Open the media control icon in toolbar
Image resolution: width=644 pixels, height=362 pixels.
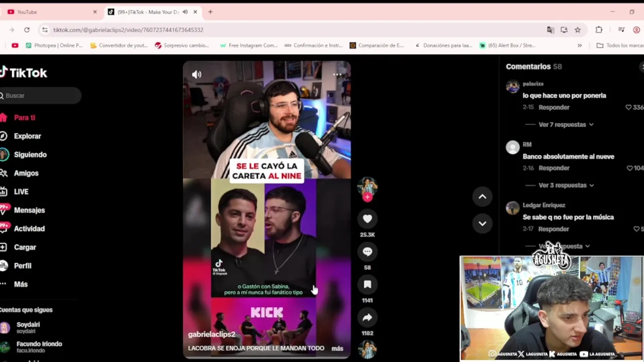(621, 30)
